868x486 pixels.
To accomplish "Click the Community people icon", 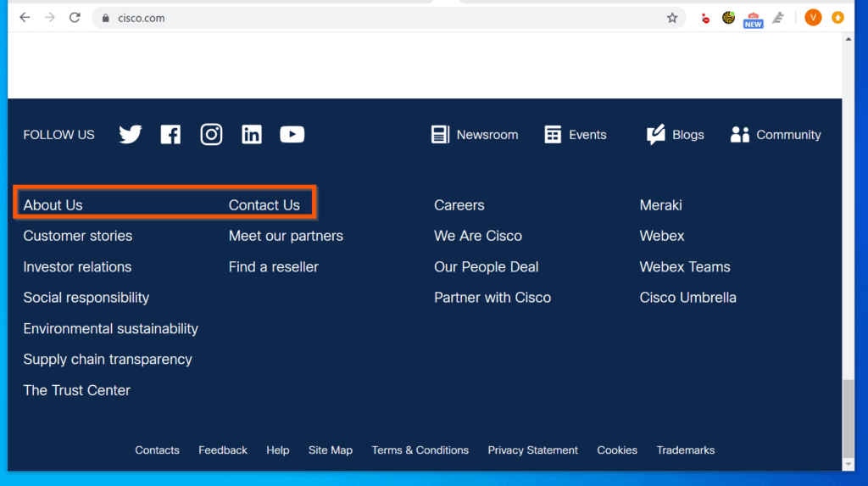I will tap(739, 134).
